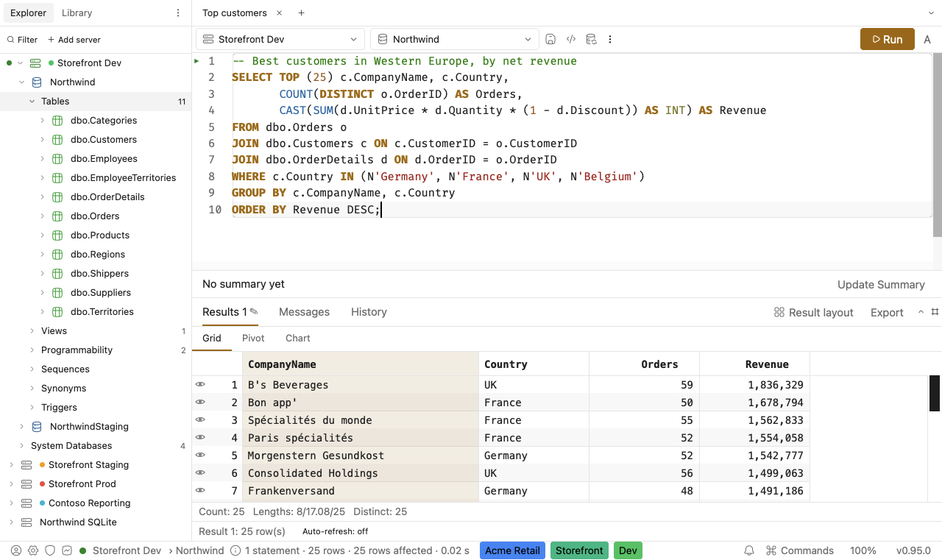
Task: Click the hash grid icon beside Export
Action: coord(935,312)
